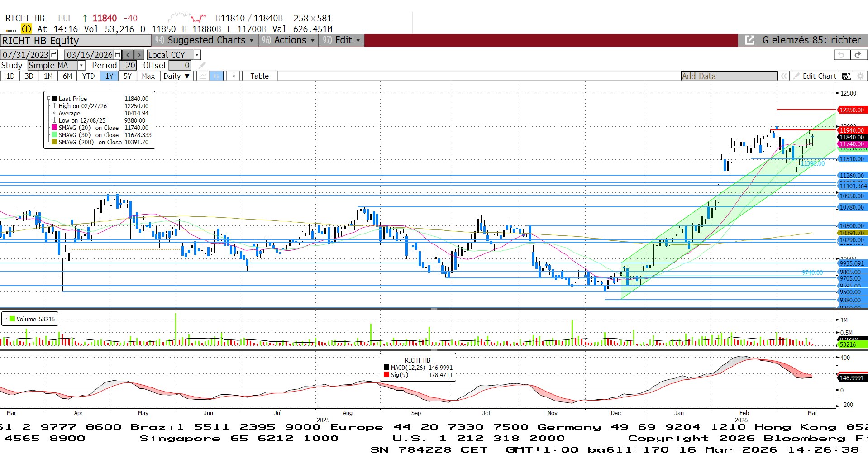868x473 pixels.
Task: Shift date range forward with right arrow
Action: coord(139,55)
